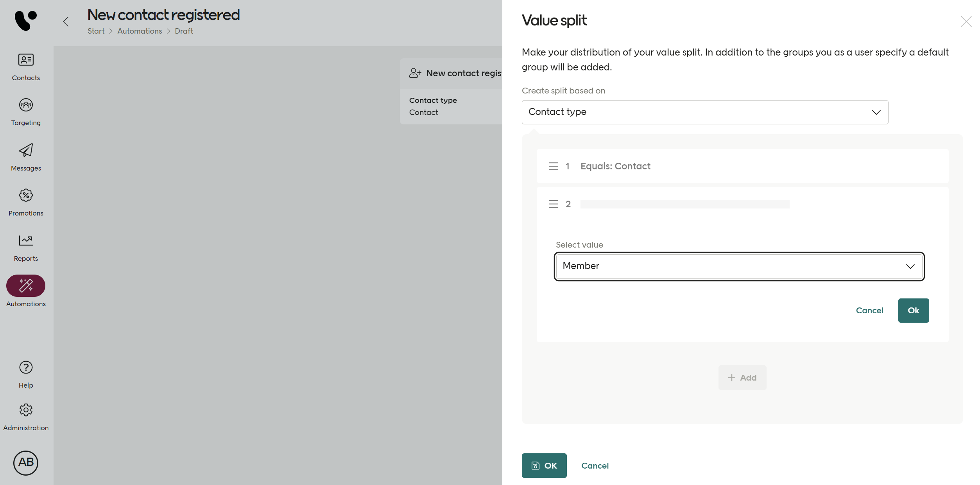Open the Select value dropdown showing Member
980x485 pixels.
[738, 266]
